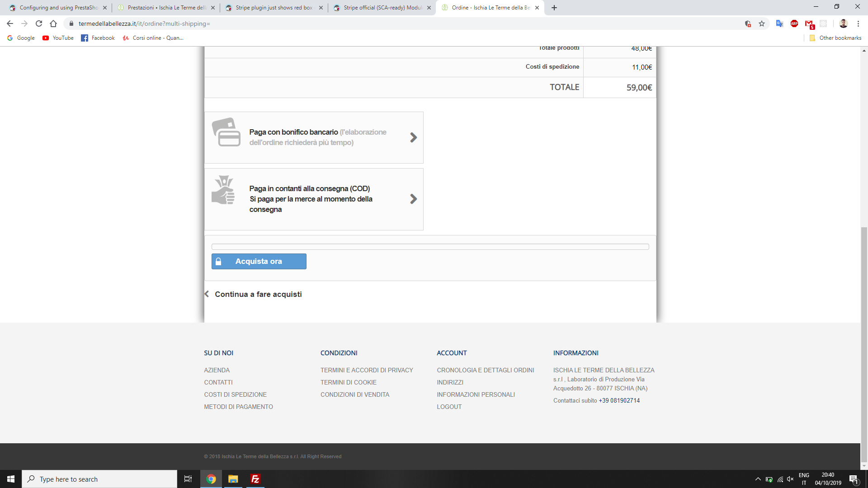Open the Costi di Spedizione footer link

click(235, 394)
